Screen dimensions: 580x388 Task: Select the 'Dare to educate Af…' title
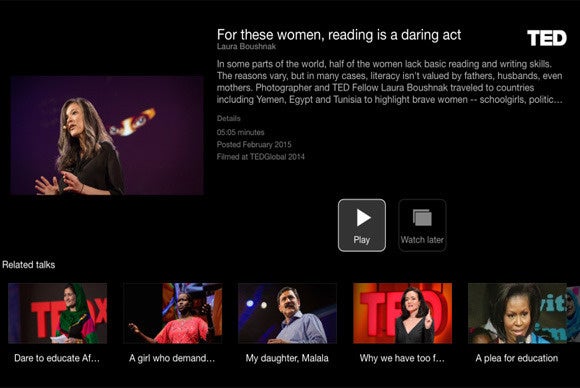coord(57,358)
